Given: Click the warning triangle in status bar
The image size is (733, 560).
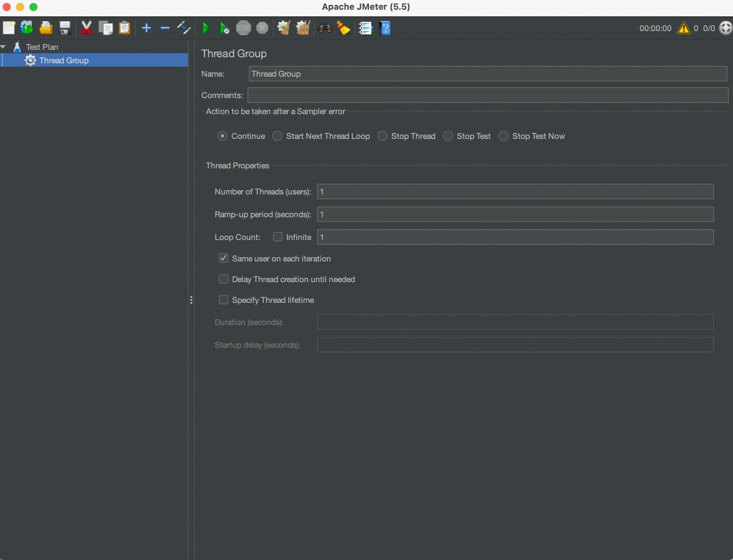Looking at the screenshot, I should [x=684, y=28].
